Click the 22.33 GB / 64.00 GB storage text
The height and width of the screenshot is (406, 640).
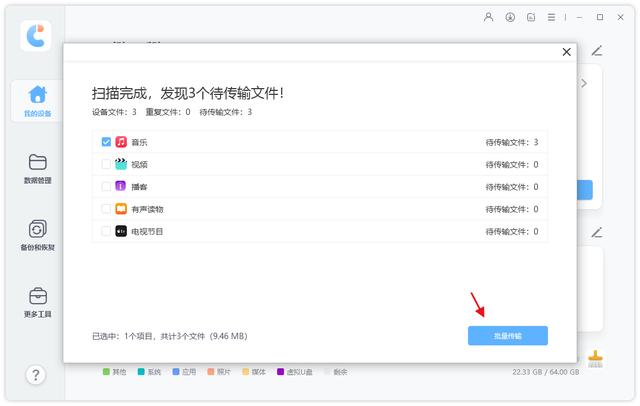[546, 372]
